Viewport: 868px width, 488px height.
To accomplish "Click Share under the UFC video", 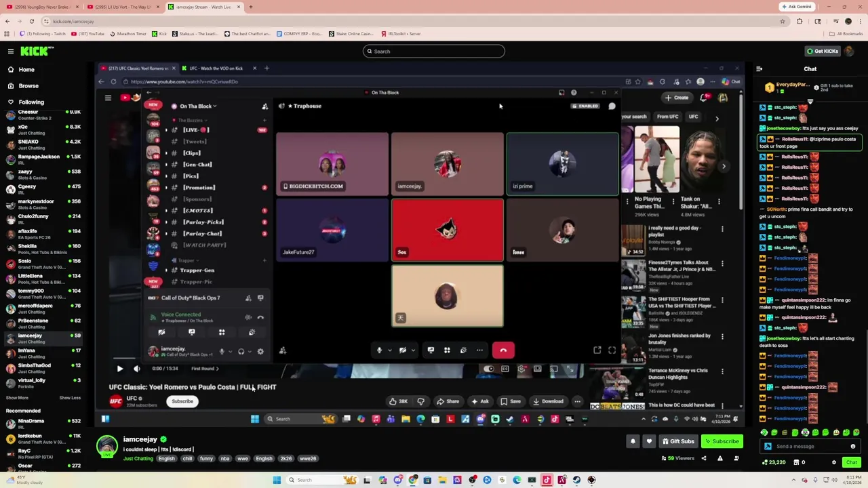I will 448,401.
